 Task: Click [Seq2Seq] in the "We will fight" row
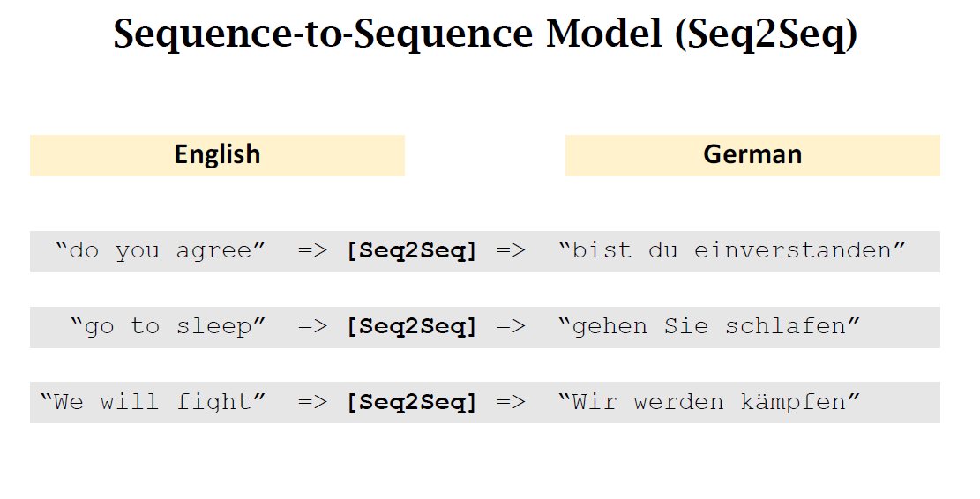411,402
